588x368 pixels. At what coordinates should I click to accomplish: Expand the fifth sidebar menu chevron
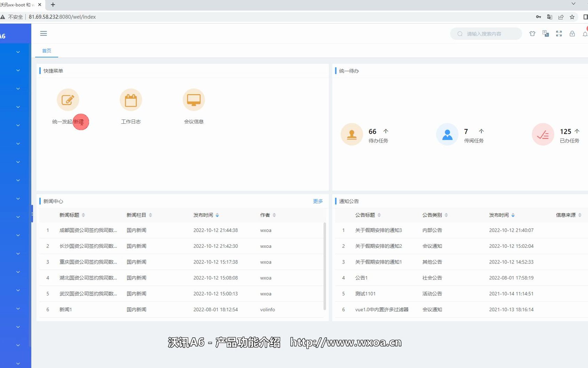pos(18,125)
